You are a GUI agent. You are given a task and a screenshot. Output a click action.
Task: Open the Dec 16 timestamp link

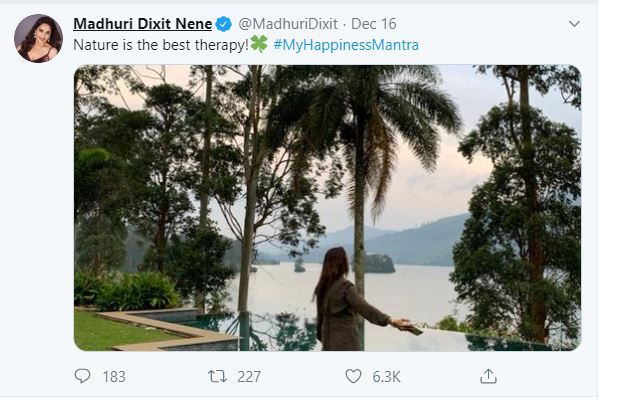367,24
